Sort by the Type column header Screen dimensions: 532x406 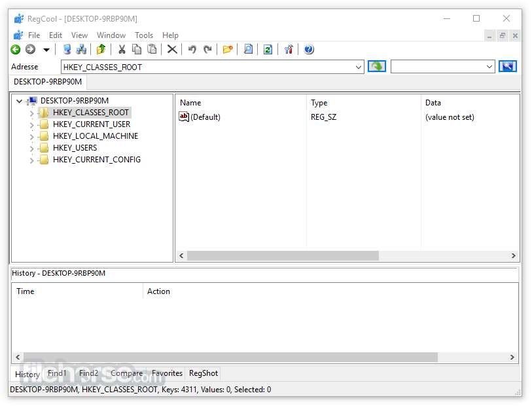[364, 103]
